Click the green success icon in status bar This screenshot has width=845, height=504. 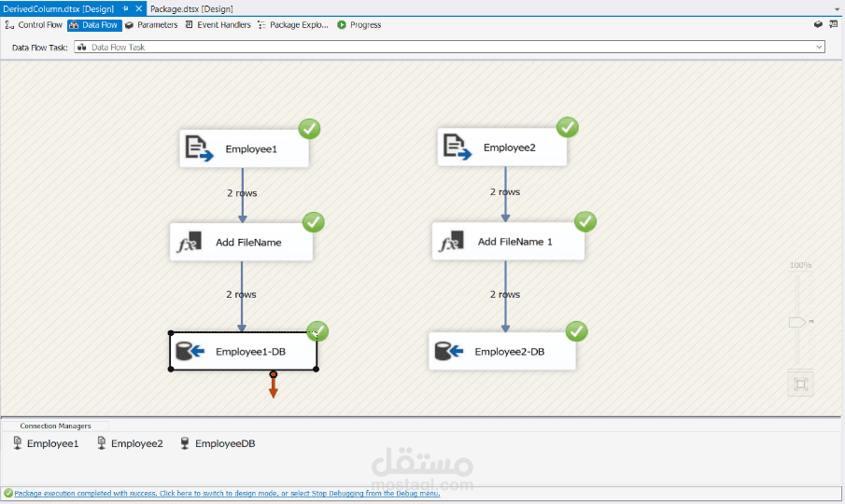tap(8, 493)
